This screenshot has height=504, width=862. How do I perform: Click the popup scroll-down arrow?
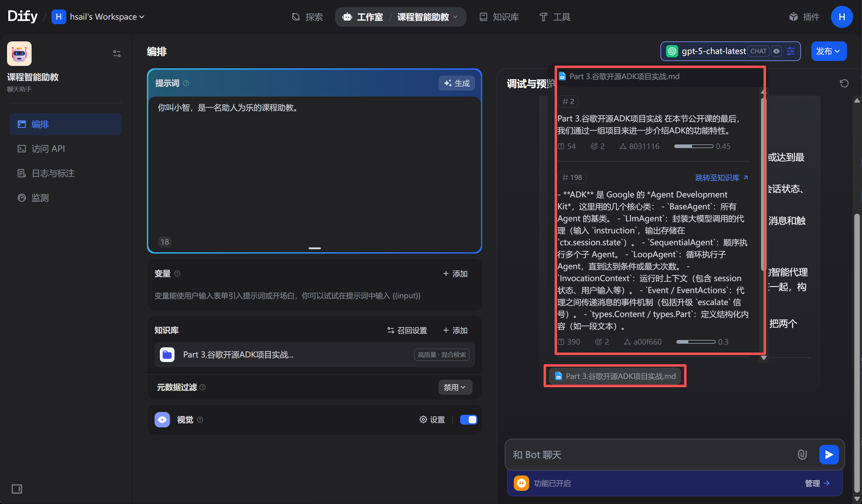(x=764, y=358)
